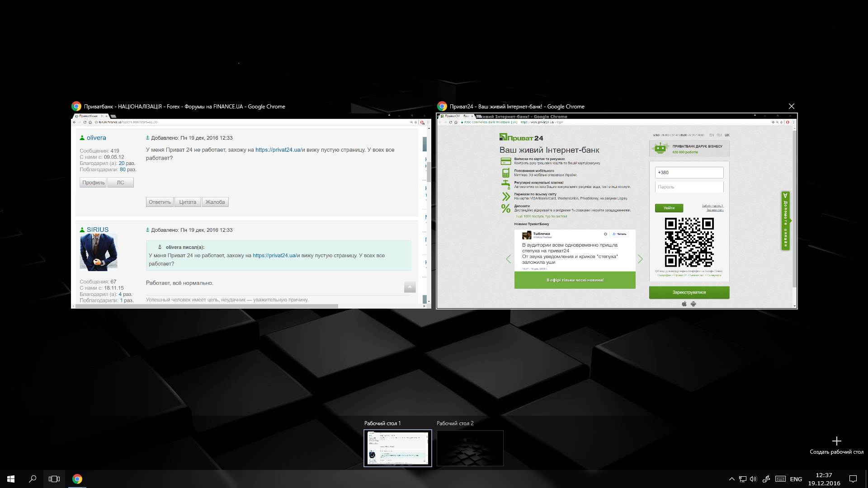Switch Приват24 language to EN
Viewport: 868px width, 488px height.
pyautogui.click(x=712, y=135)
